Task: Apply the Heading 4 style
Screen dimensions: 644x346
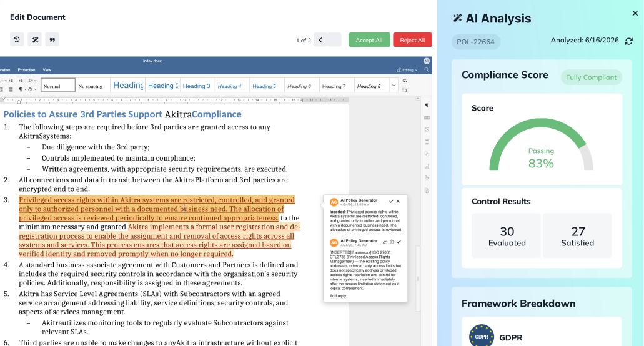Action: [x=232, y=86]
